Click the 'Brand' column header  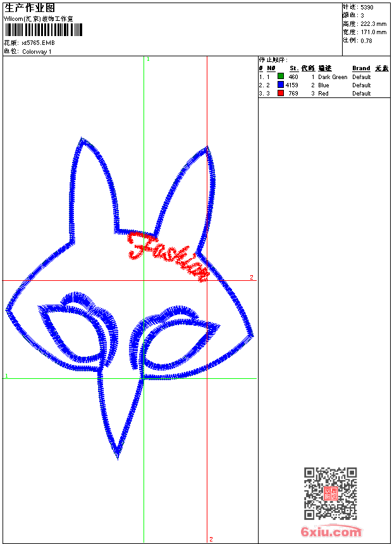(361, 68)
